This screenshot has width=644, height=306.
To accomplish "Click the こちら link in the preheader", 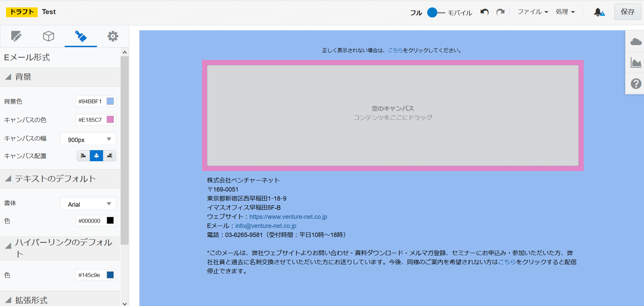I will point(395,50).
